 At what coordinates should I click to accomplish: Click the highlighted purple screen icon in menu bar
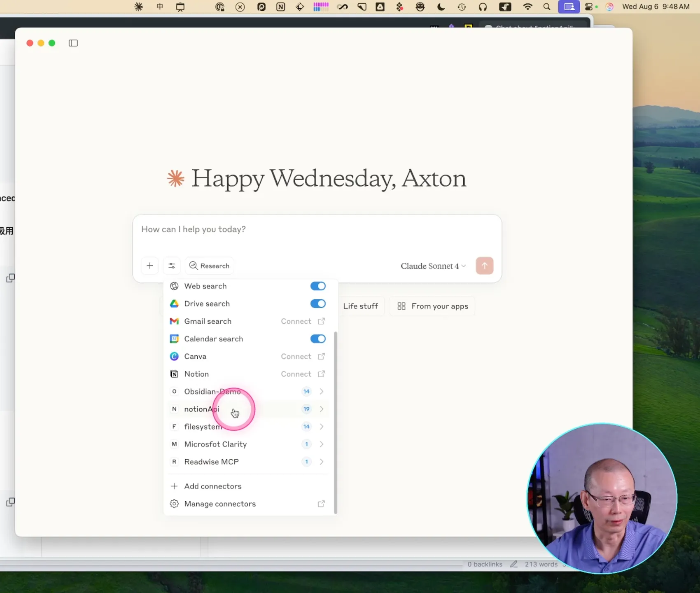[x=569, y=7]
